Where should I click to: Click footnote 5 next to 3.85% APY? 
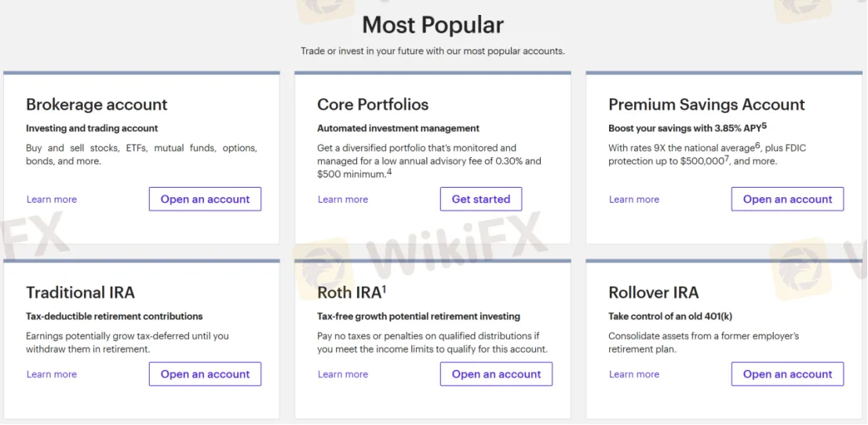(764, 125)
